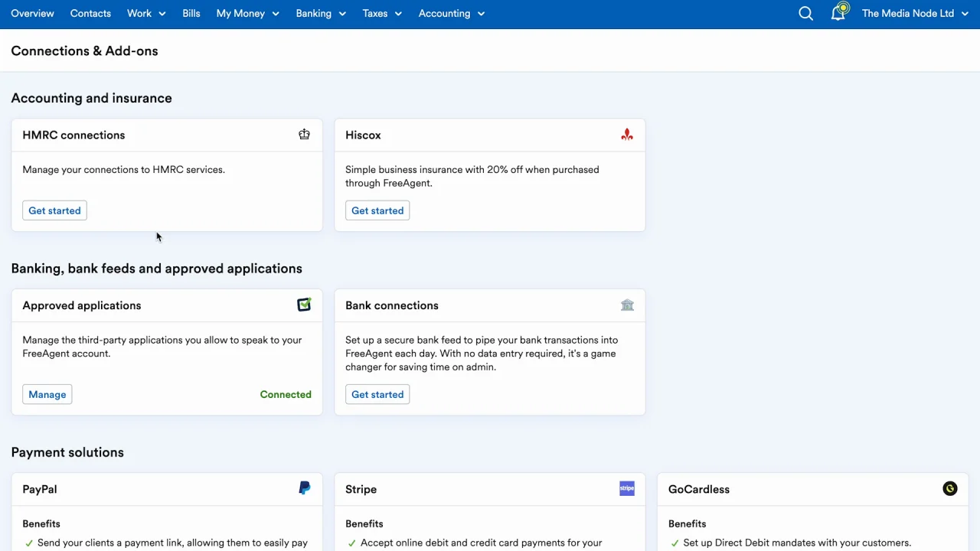Viewport: 980px width, 551px height.
Task: Open the Contacts menu item
Action: [x=90, y=14]
